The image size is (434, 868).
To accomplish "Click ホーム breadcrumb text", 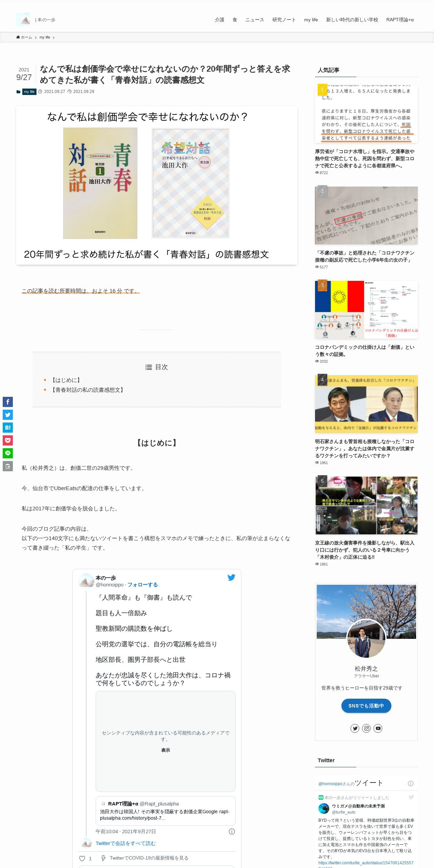I will (26, 37).
